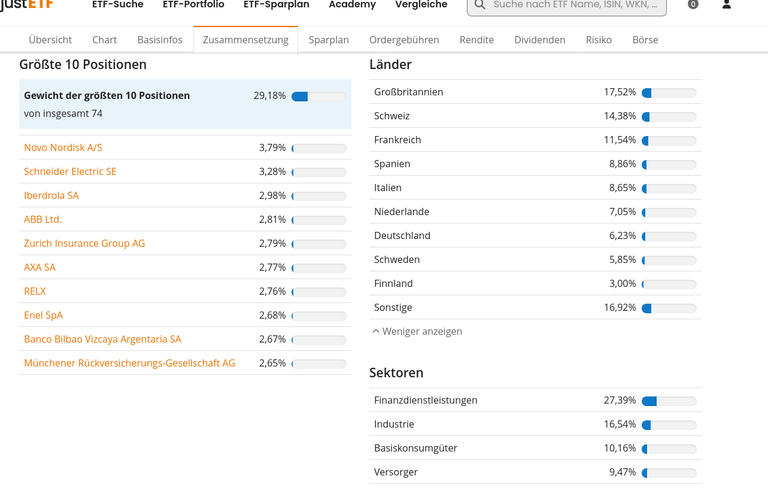This screenshot has height=490, width=768.
Task: Open the Banco Bilbao Vizcaya Argentaria link
Action: coord(102,339)
